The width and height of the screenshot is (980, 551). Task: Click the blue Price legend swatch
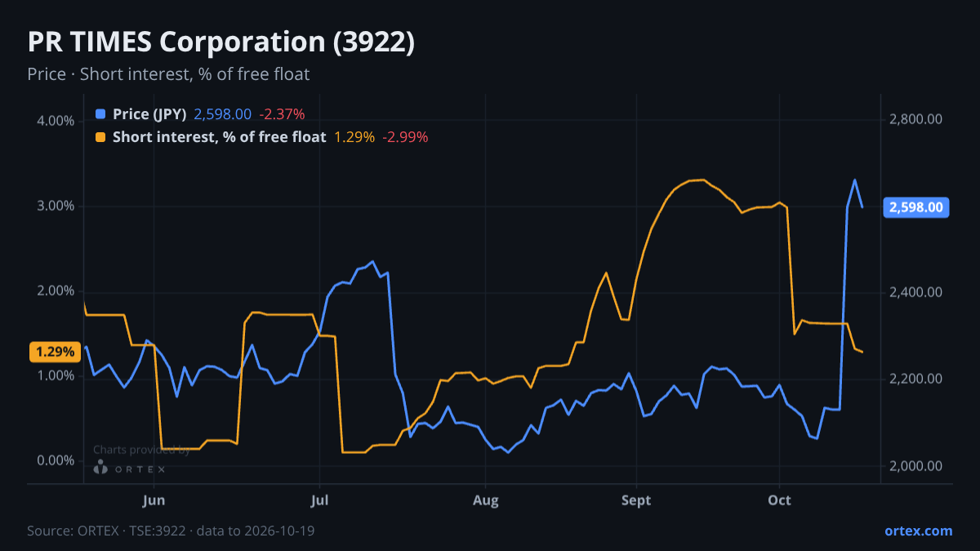[x=100, y=114]
